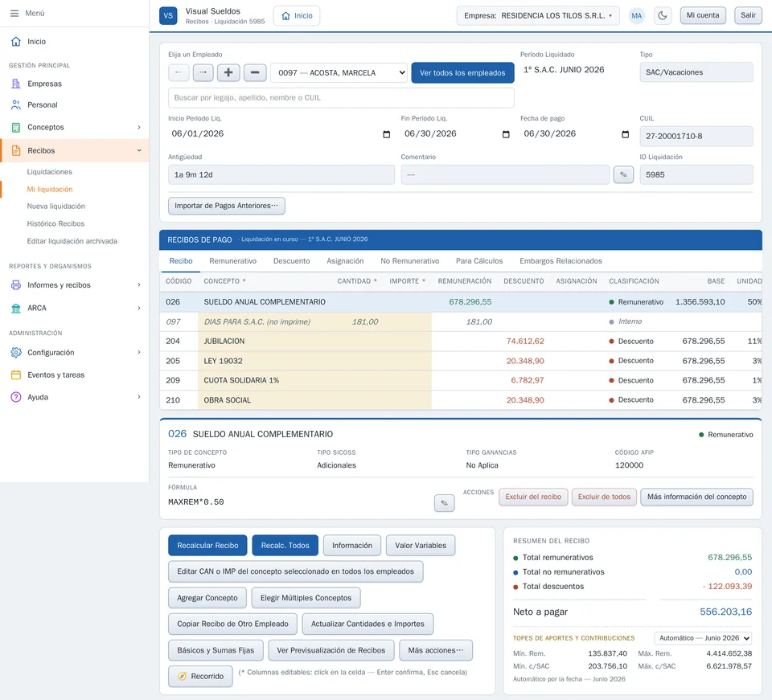The image size is (772, 700).
Task: Open the Embargos Relacionados tab
Action: [x=561, y=260]
